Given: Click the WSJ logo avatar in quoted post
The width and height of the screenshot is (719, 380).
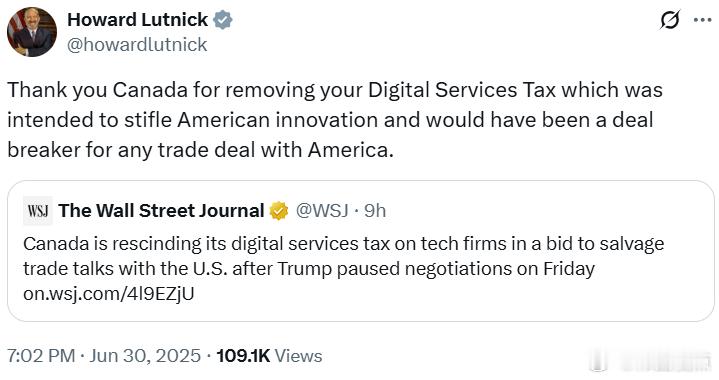Looking at the screenshot, I should (38, 211).
